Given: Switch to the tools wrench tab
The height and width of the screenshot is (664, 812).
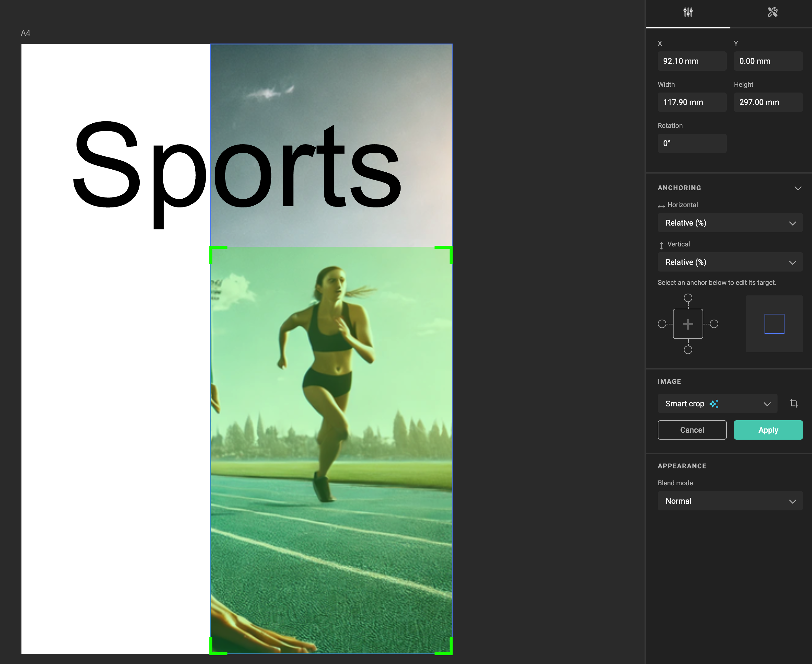Looking at the screenshot, I should click(772, 13).
